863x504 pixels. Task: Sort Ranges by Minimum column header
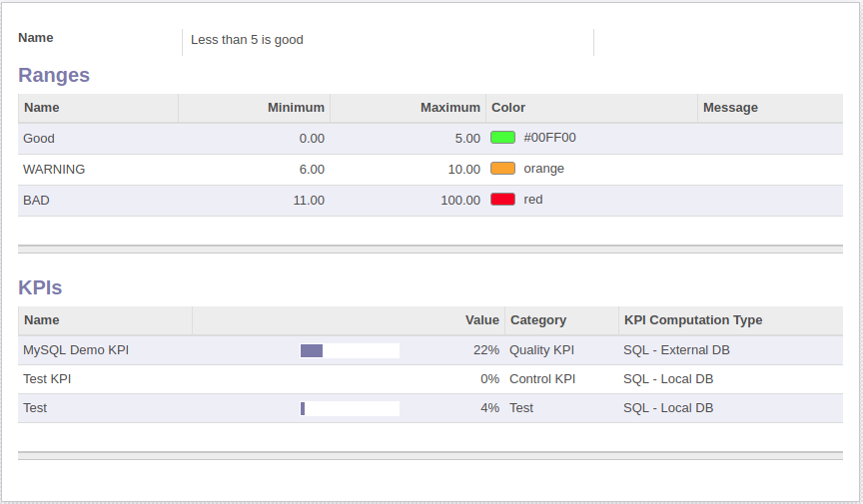[296, 108]
